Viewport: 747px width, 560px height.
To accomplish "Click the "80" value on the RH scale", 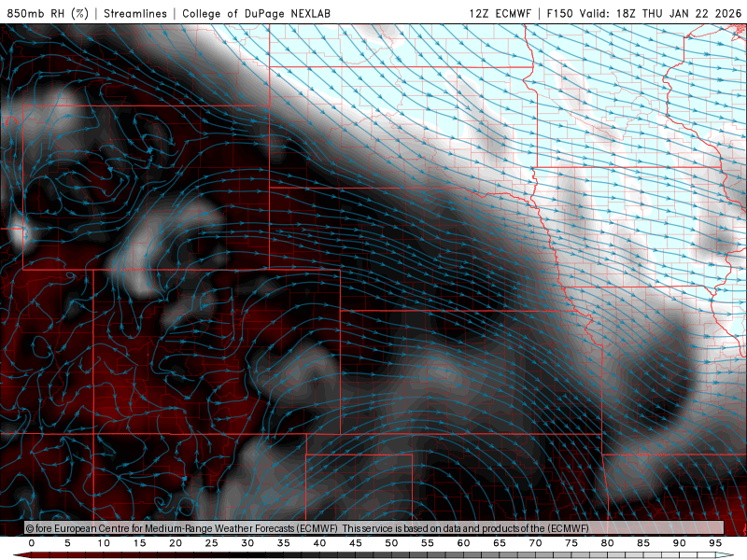I will (x=608, y=543).
